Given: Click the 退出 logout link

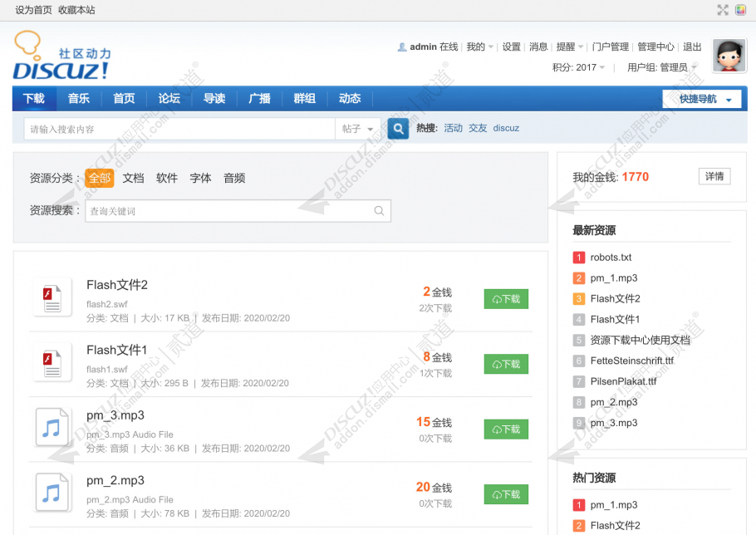Looking at the screenshot, I should [692, 47].
